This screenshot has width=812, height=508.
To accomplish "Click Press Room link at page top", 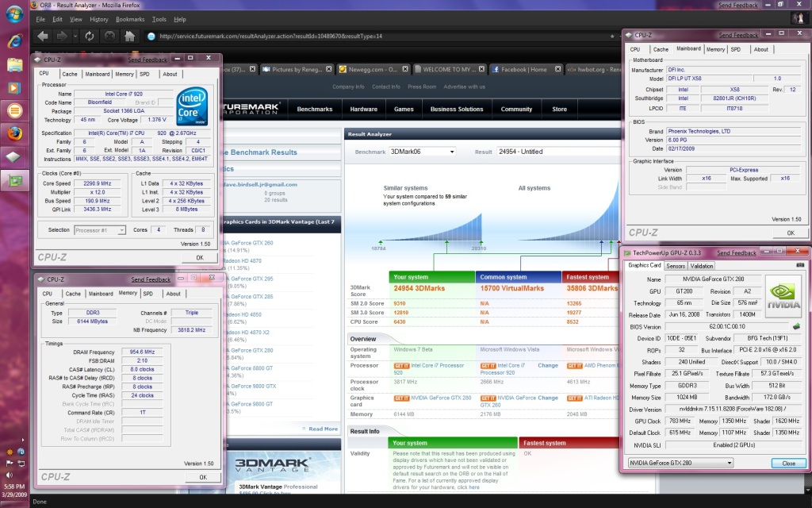I will [x=422, y=87].
